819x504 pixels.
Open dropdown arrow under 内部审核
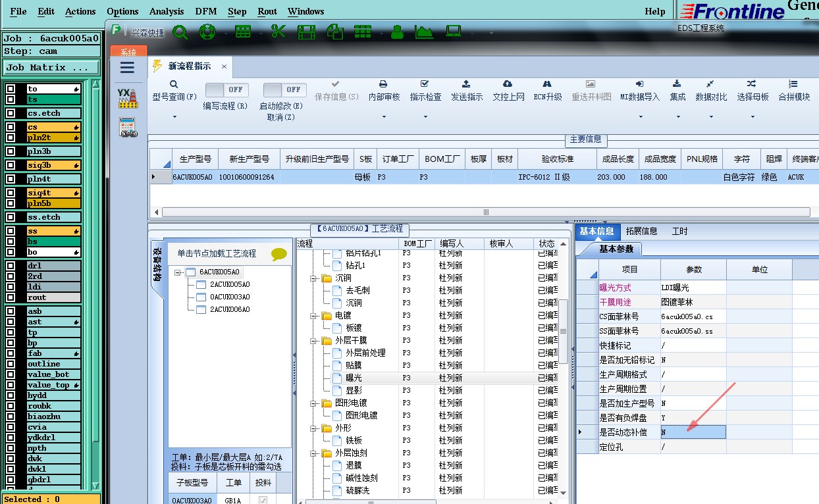point(384,117)
